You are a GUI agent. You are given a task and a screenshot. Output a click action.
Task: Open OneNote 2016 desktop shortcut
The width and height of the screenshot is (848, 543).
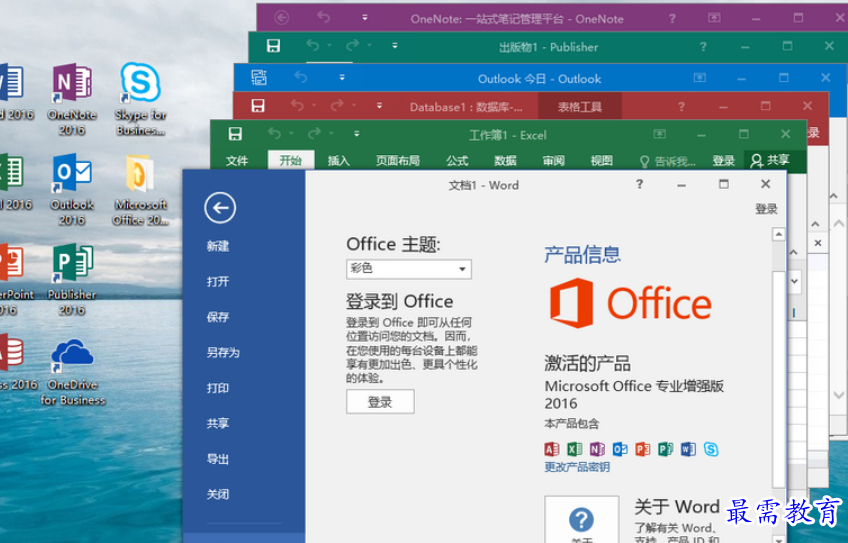point(72,98)
